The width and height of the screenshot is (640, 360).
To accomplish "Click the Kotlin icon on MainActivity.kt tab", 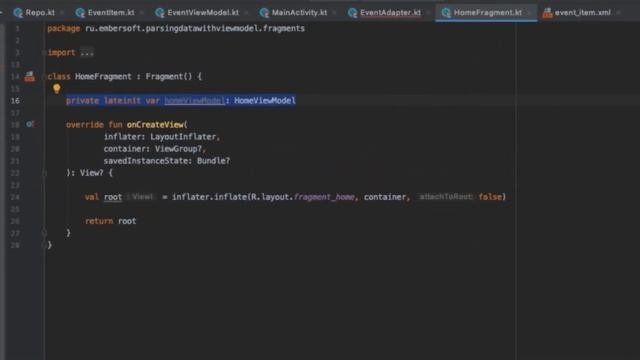I will point(264,13).
